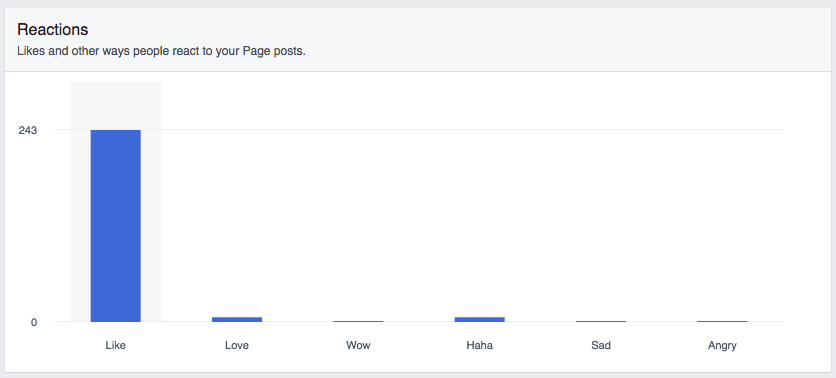Click the 243 y-axis value label
836x378 pixels.
tap(28, 130)
